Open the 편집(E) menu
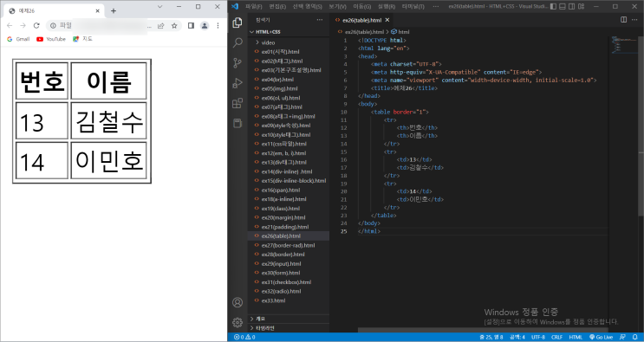644x342 pixels. click(x=277, y=6)
